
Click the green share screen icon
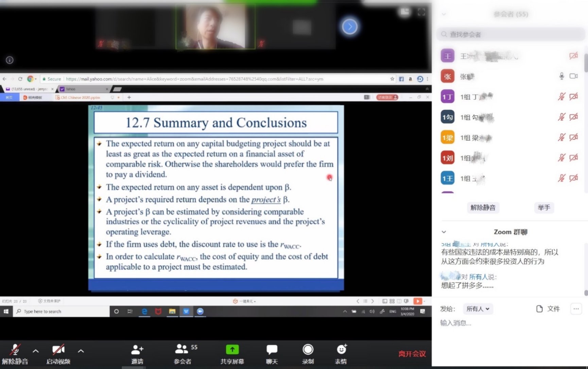[x=232, y=350]
